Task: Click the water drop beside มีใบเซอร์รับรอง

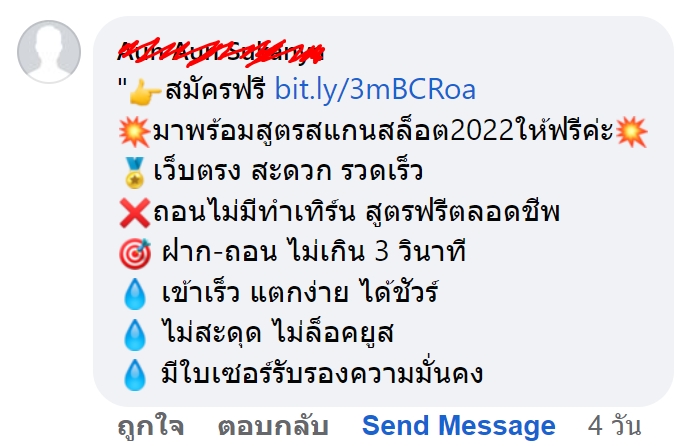Action: point(135,375)
